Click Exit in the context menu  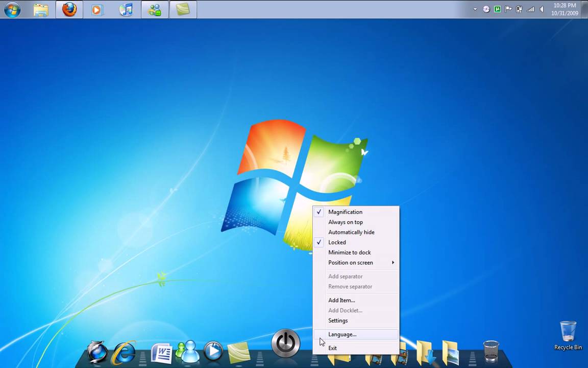click(356, 348)
